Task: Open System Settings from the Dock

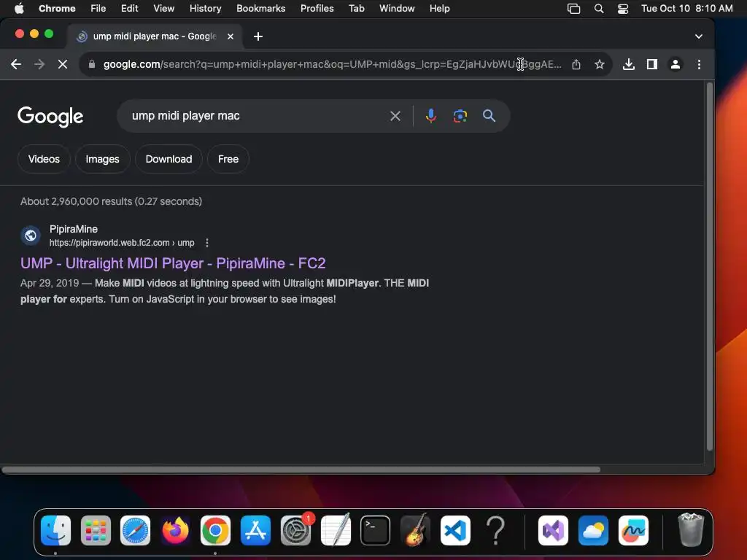Action: (x=295, y=531)
